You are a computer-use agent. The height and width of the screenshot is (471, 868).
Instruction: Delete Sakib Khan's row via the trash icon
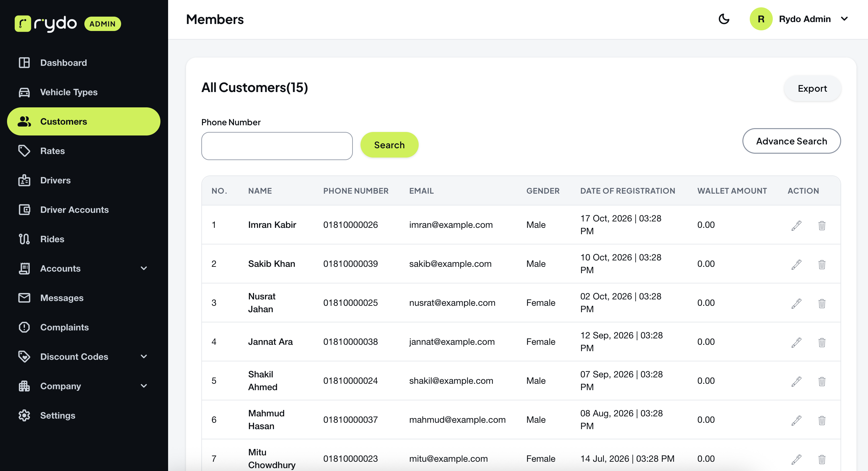pyautogui.click(x=822, y=264)
